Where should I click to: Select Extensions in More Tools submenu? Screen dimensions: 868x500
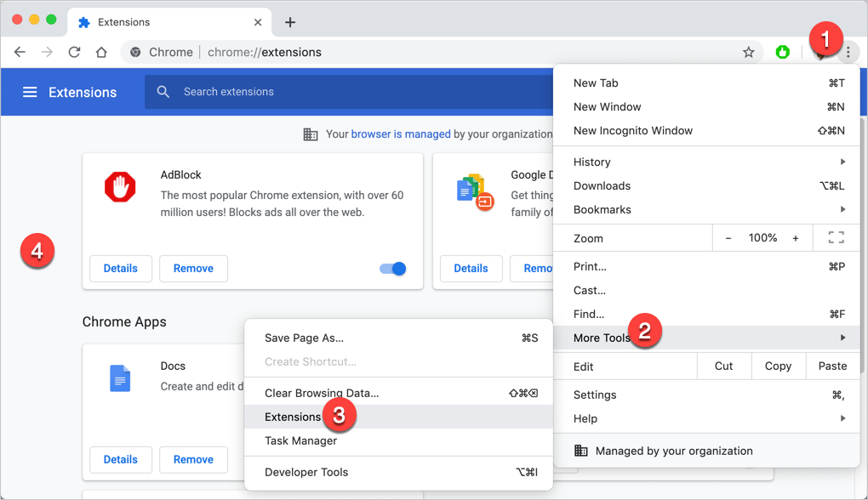tap(398, 417)
